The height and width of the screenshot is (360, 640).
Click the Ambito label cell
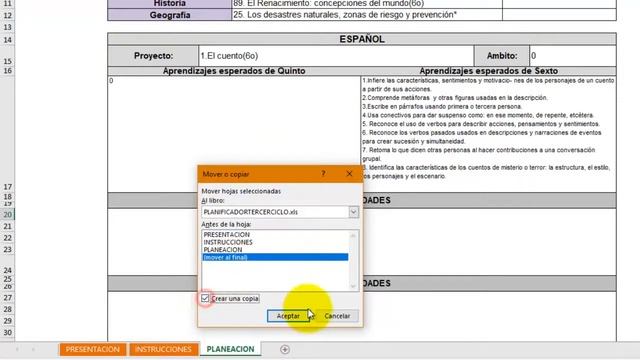(x=502, y=56)
